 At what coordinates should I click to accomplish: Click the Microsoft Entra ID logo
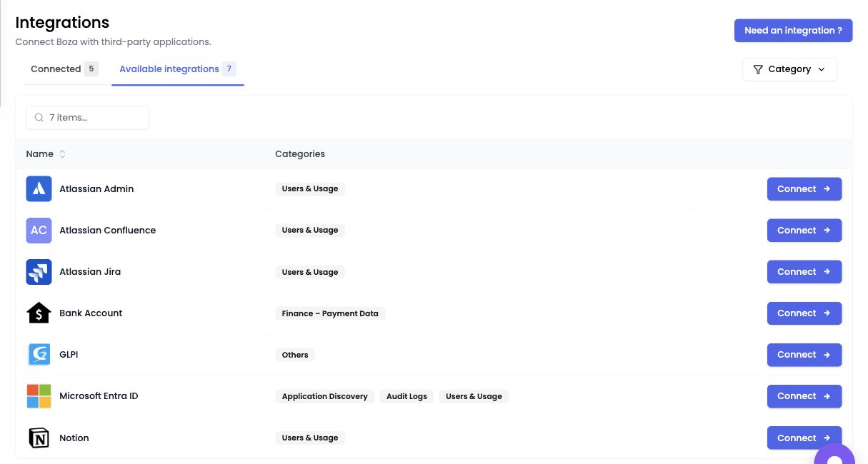pos(39,396)
